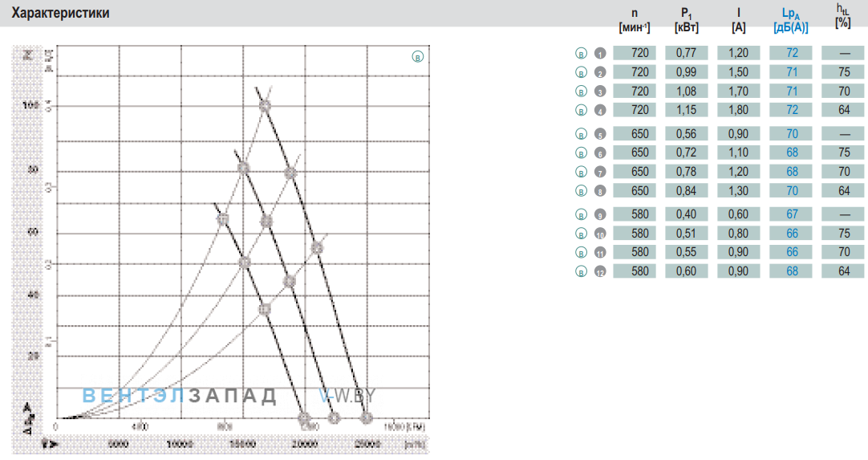868x460 pixels.
Task: Click the B curve icon in row 7
Action: point(581,173)
